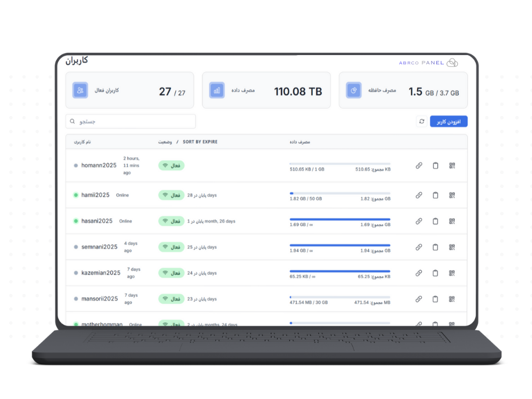Click clipboard icon in kazemian2025 row
The height and width of the screenshot is (399, 532).
coord(435,273)
